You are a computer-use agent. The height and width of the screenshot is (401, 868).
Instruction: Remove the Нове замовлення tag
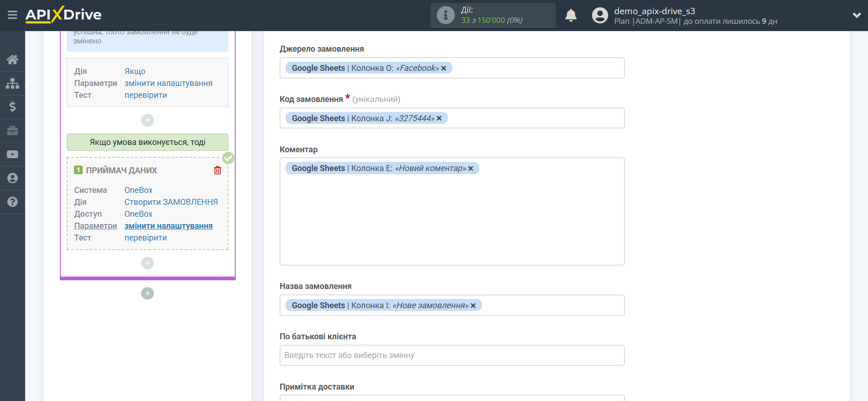(473, 305)
